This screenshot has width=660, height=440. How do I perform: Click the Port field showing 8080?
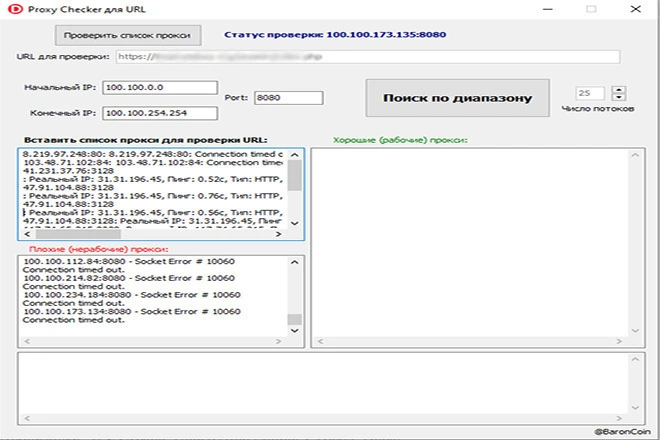click(287, 98)
